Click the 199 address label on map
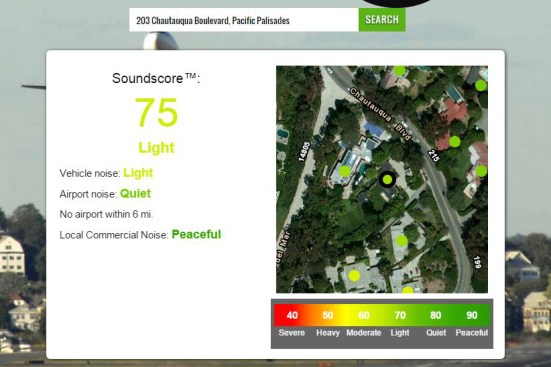The width and height of the screenshot is (551, 367). [x=477, y=262]
